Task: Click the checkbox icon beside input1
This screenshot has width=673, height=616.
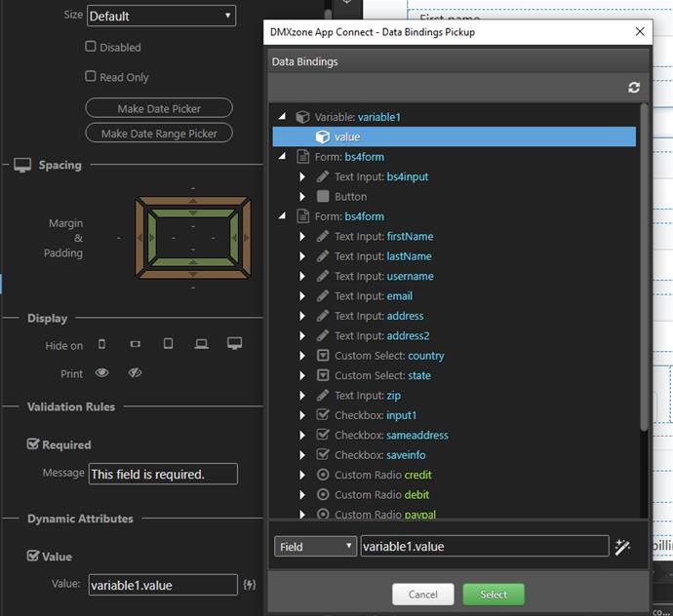Action: coord(323,415)
